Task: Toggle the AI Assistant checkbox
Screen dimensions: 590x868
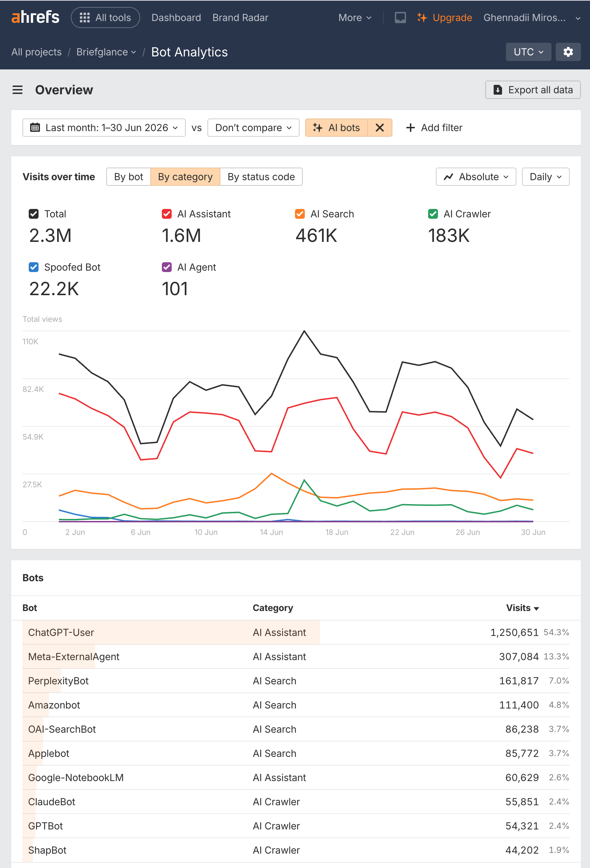Action: coord(166,214)
